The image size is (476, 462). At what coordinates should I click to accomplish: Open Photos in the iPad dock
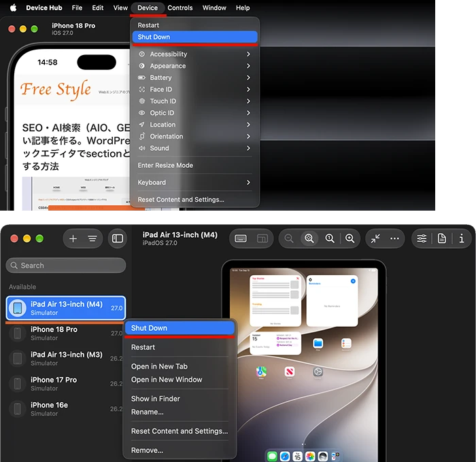[x=310, y=457]
